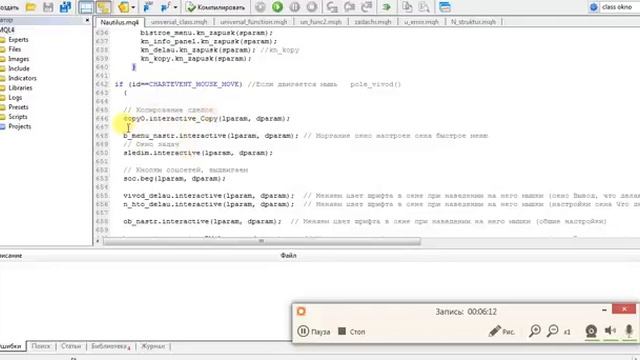640x360 pixels.
Task: Toggle the webcam in the recorder
Action: (x=591, y=331)
